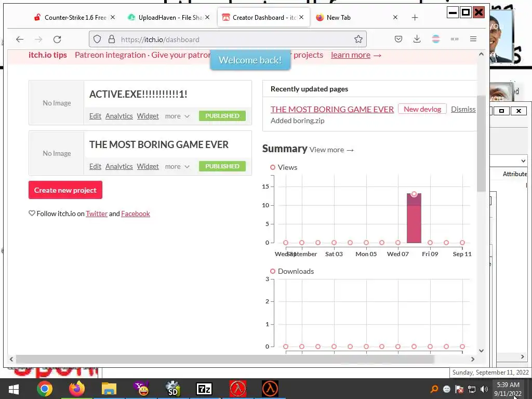
Task: Click PUBLISHED badge of ACTIVE.EXE
Action: 222,116
